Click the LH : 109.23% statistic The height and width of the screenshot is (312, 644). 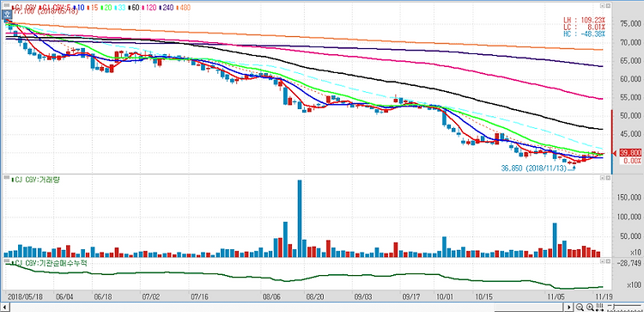click(585, 19)
